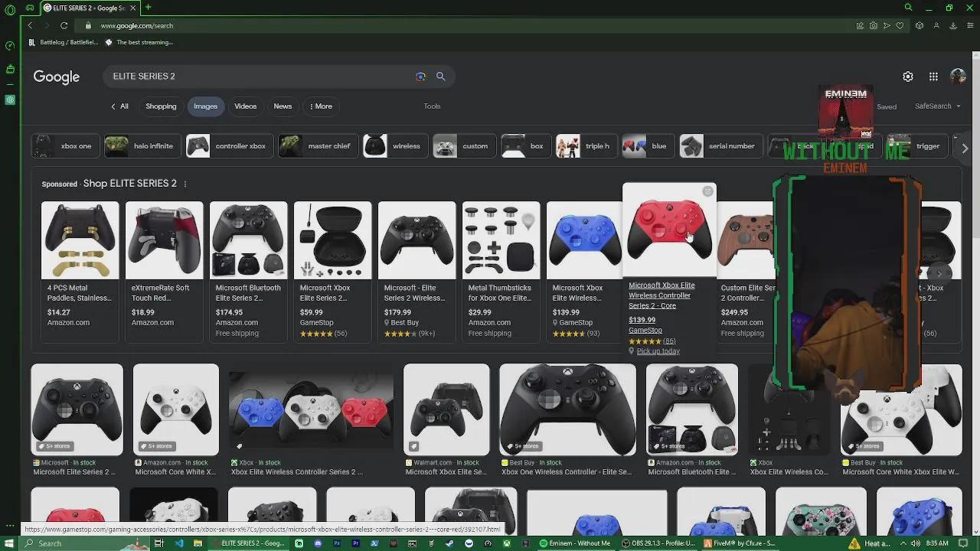Open the Pick up today link

tap(658, 351)
